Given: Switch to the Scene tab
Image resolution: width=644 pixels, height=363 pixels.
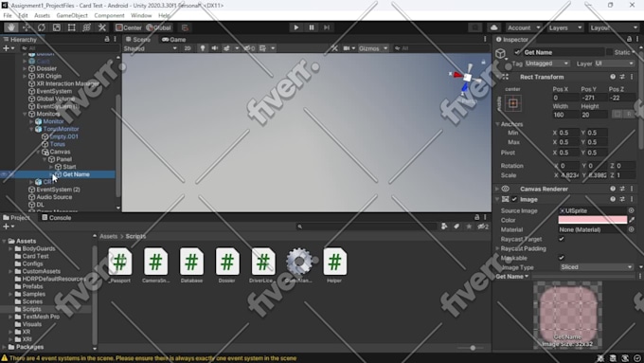Looking at the screenshot, I should pos(138,40).
